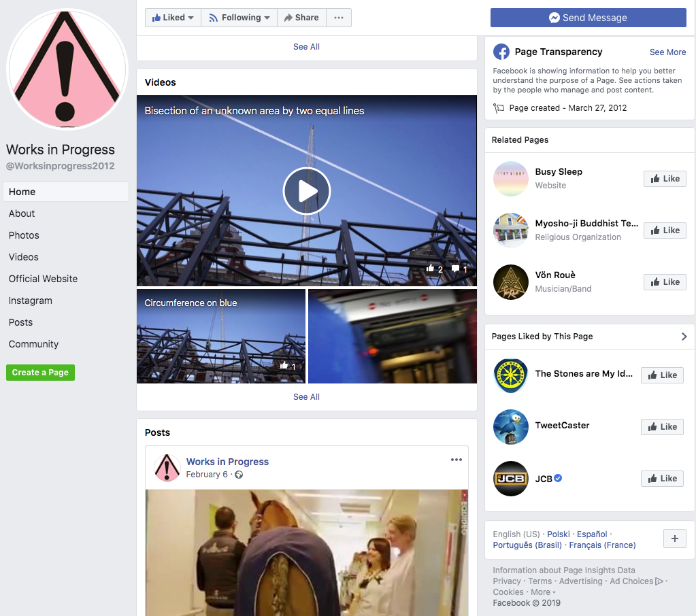This screenshot has width=696, height=616.
Task: Expand Pages Liked by This Page chevron
Action: [x=684, y=337]
